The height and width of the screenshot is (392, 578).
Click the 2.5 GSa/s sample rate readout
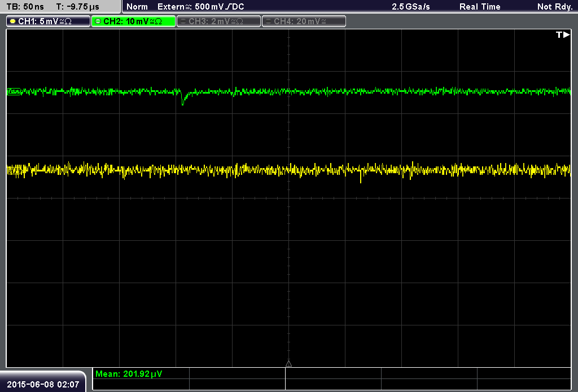[411, 7]
